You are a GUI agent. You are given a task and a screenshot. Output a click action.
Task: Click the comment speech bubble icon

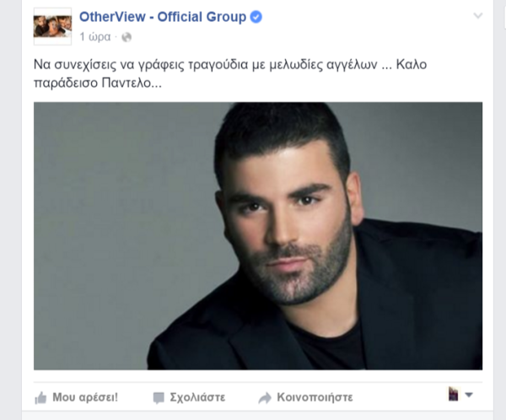click(x=159, y=398)
